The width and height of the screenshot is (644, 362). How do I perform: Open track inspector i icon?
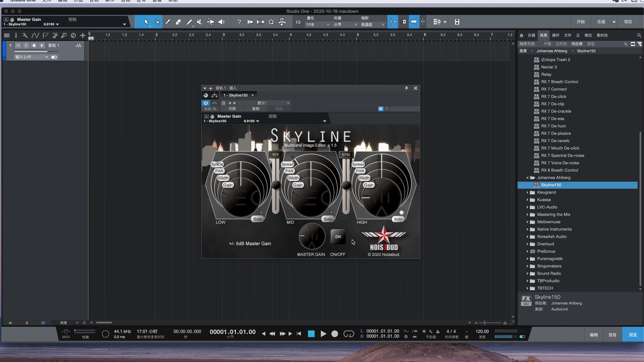point(16,35)
